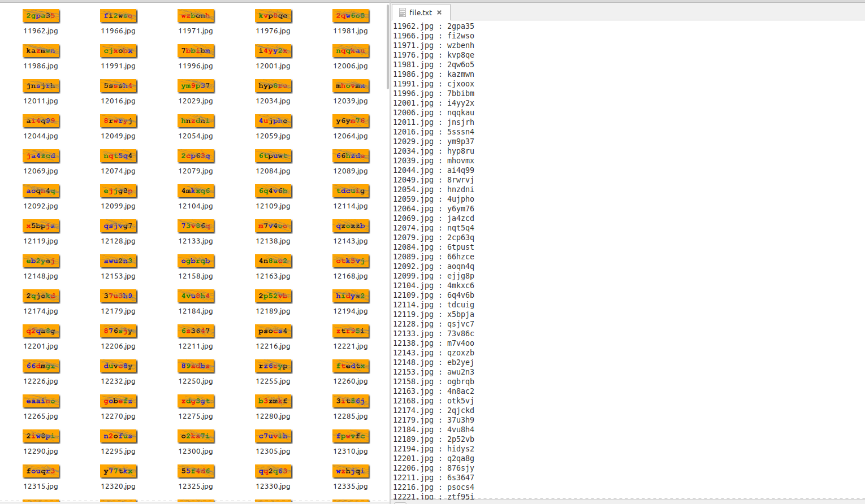
Task: Select the 12315.jpg captcha thumbnail
Action: [41, 472]
